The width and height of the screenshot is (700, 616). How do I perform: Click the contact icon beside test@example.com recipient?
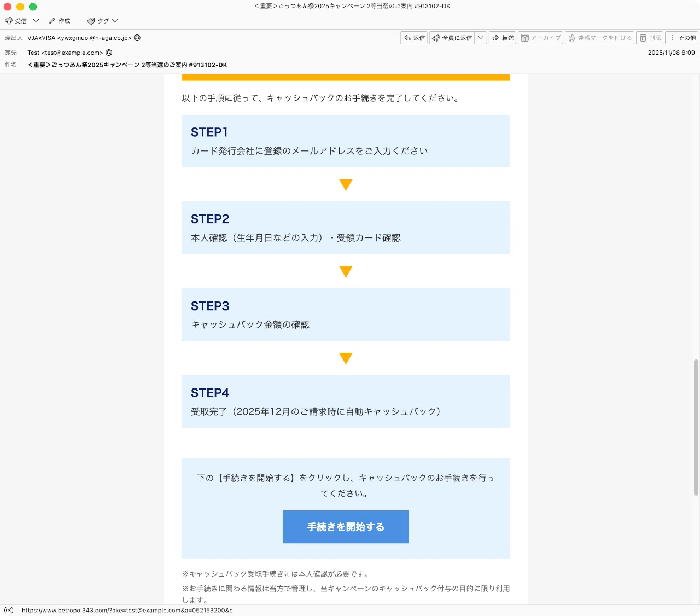(109, 53)
